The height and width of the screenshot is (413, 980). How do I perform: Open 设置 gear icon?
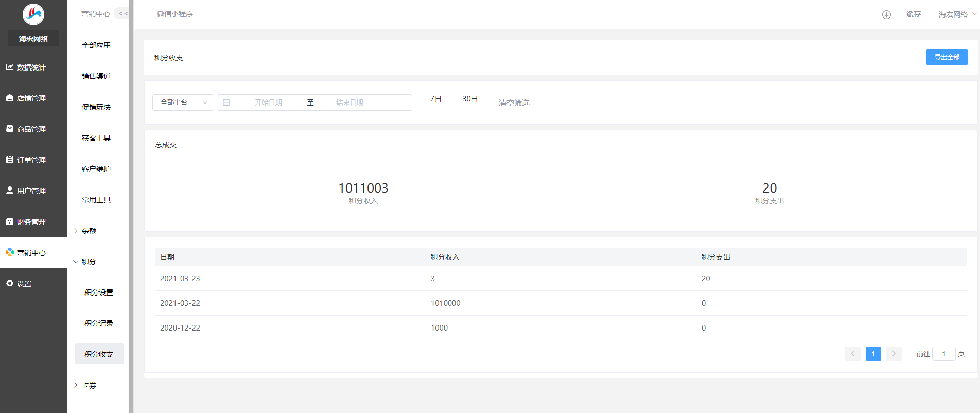(10, 283)
